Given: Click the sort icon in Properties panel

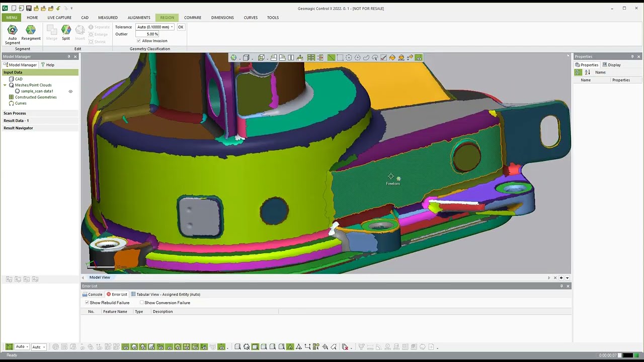Looking at the screenshot, I should (x=587, y=72).
